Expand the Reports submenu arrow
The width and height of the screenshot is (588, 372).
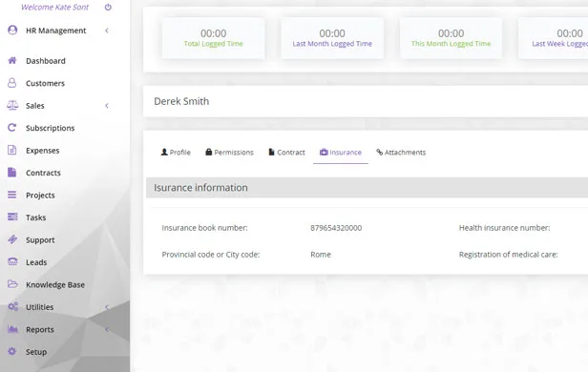click(x=107, y=330)
